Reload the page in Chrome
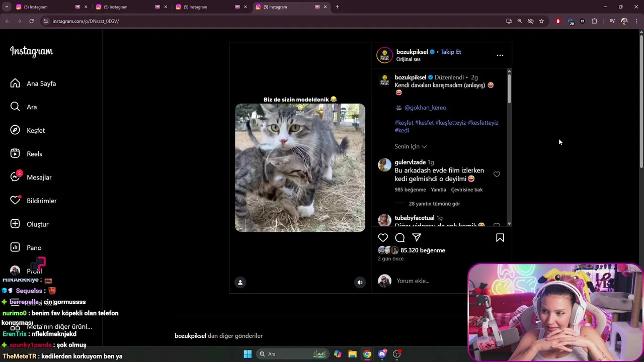 pyautogui.click(x=31, y=21)
